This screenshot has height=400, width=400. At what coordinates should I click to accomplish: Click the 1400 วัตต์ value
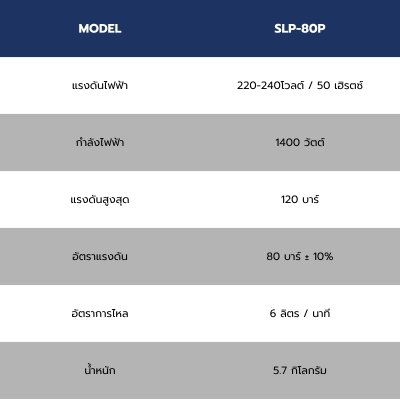pyautogui.click(x=300, y=142)
